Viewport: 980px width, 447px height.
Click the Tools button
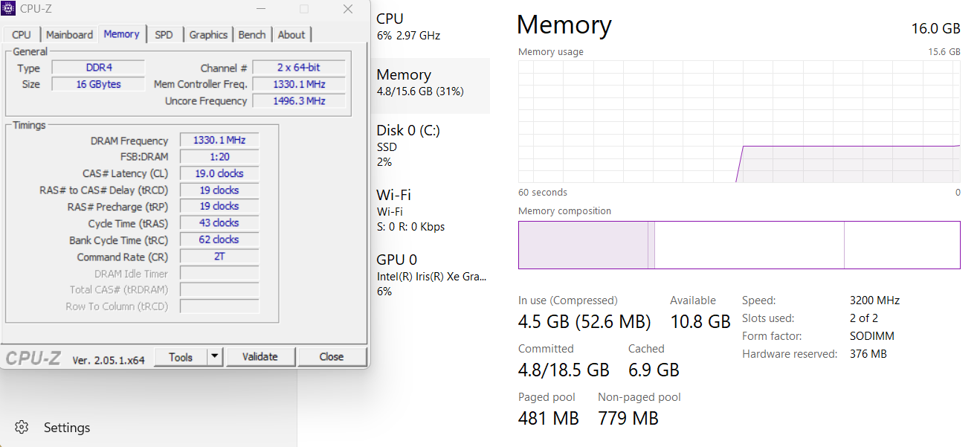[181, 356]
